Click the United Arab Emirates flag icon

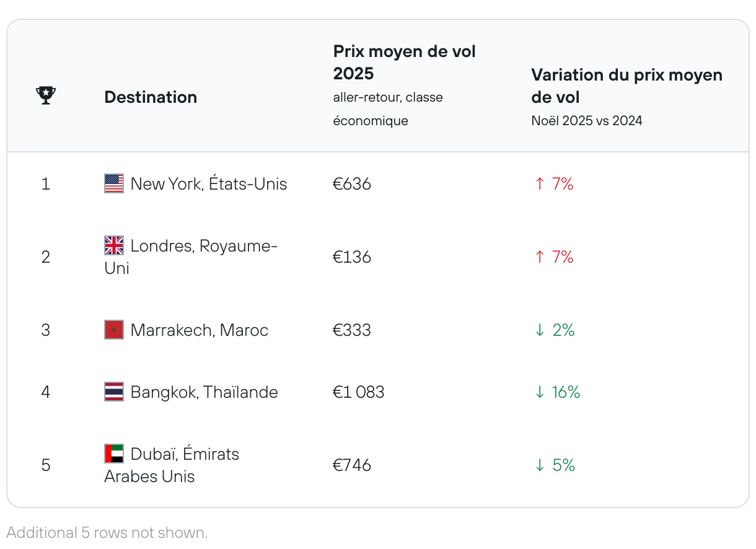click(114, 454)
